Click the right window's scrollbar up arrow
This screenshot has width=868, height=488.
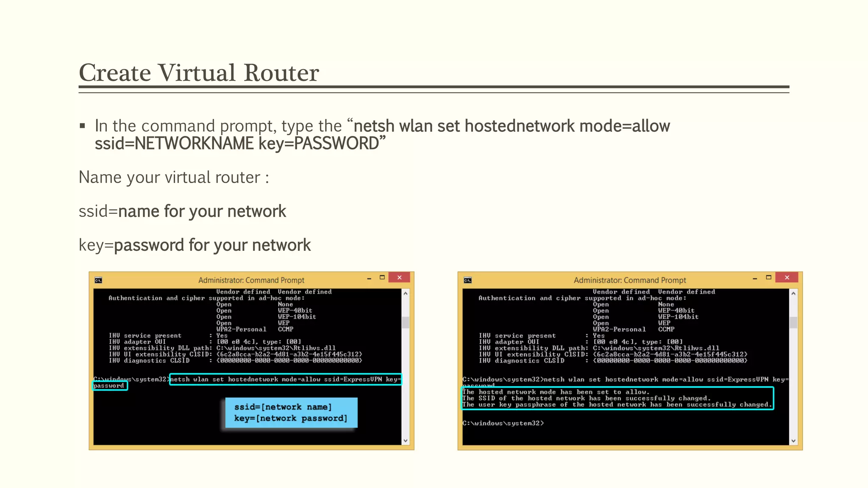click(x=793, y=293)
